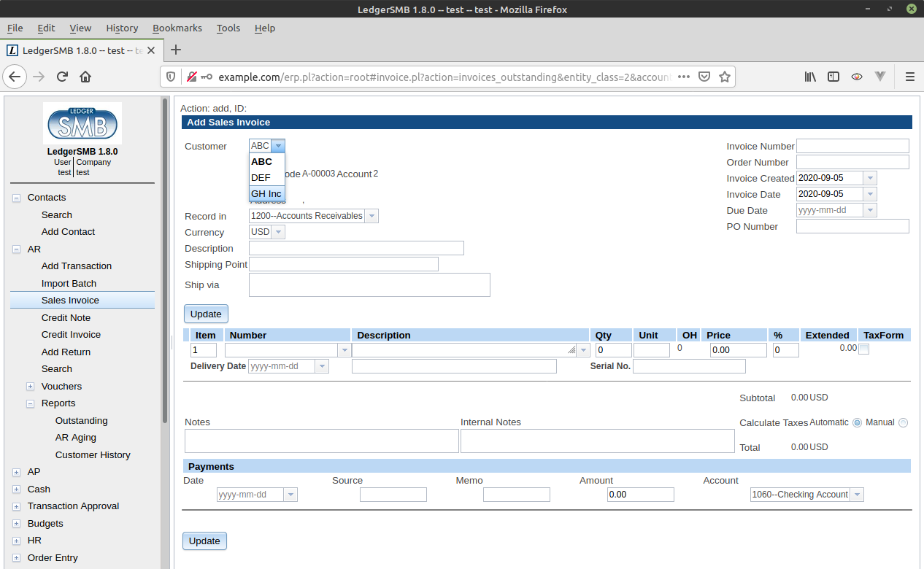Screen dimensions: 924x569
Task: Open the Library icon in the toolbar
Action: pos(810,77)
